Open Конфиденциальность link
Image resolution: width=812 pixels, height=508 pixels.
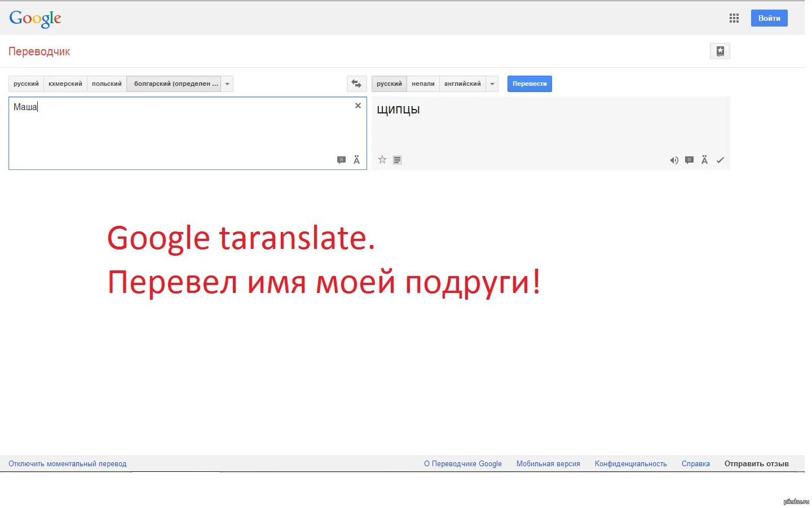[x=630, y=463]
